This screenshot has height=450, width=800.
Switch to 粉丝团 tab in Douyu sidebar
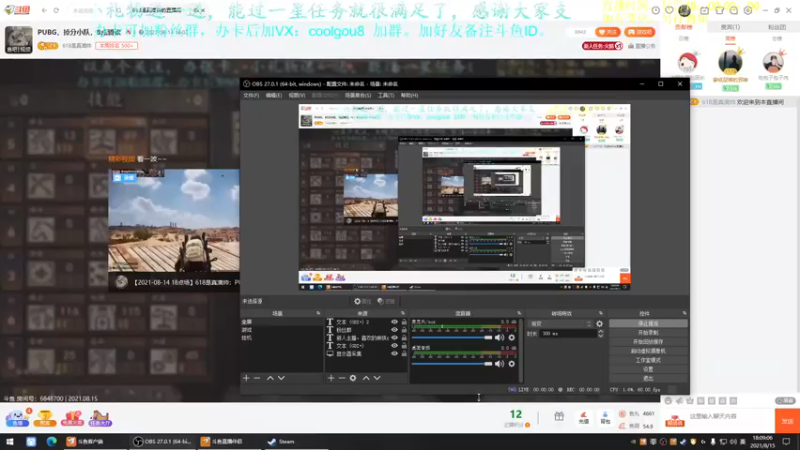click(777, 27)
